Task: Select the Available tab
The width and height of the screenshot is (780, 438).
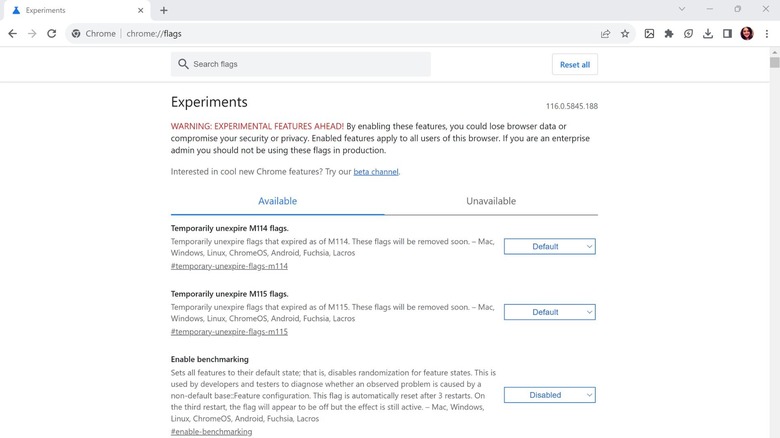Action: [x=277, y=201]
